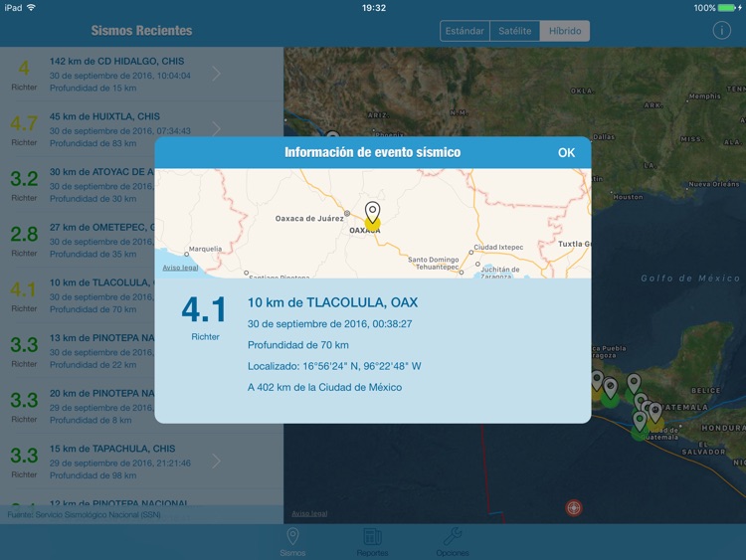
Task: Open the Reportes tab
Action: (372, 542)
